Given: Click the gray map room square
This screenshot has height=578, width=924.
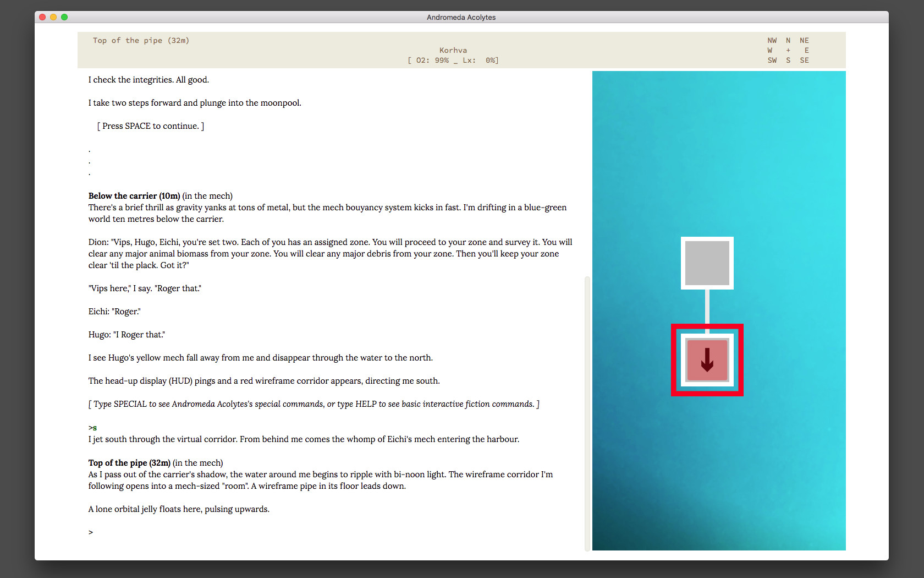Looking at the screenshot, I should 707,263.
